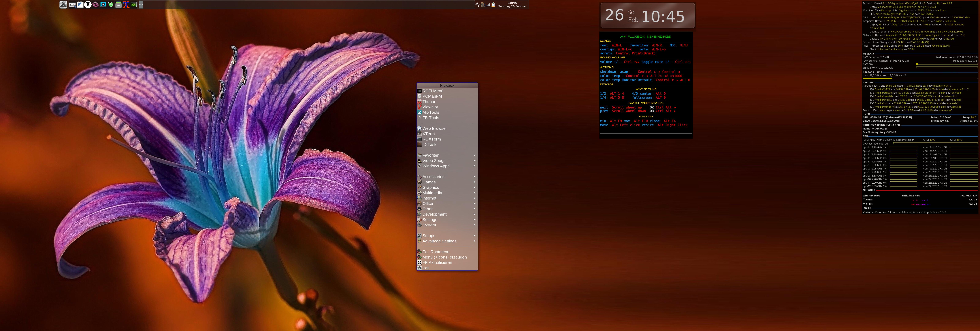Launch Web Browser from menu

(x=447, y=128)
